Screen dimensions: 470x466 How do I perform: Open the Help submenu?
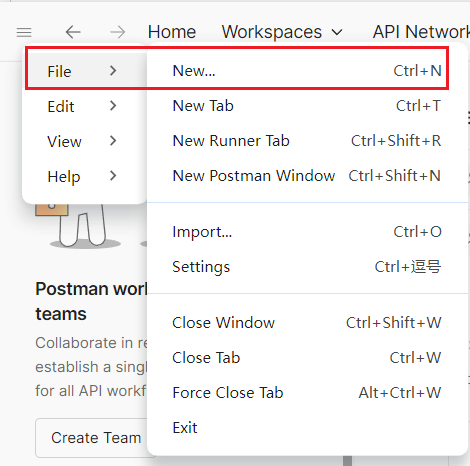[x=84, y=176]
